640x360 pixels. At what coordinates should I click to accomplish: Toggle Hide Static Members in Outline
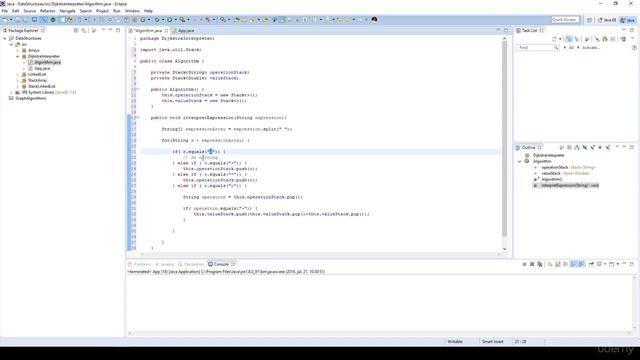592,147
